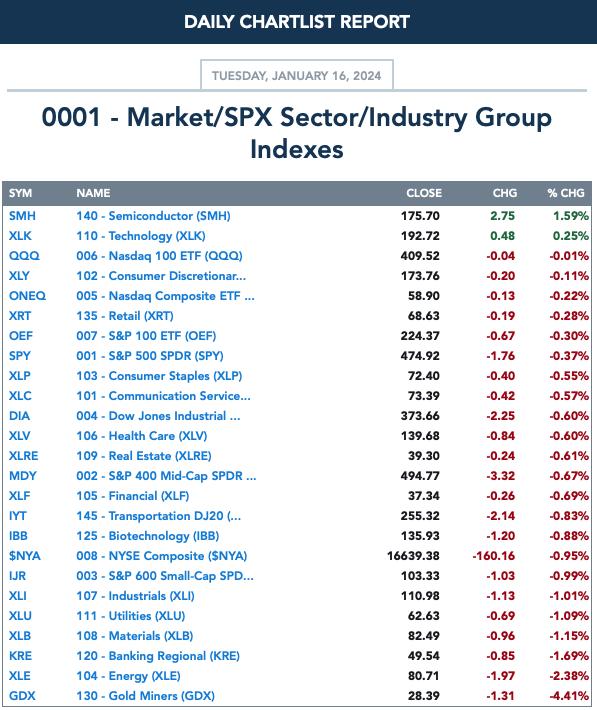Image resolution: width=597 pixels, height=710 pixels.
Task: Click the $NYA symbol link
Action: pos(25,556)
